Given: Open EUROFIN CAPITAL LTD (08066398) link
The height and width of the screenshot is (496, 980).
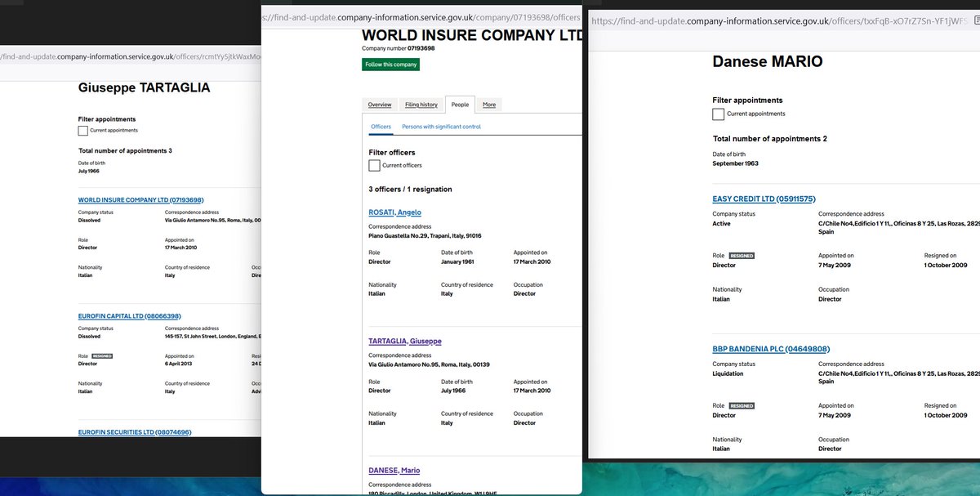Looking at the screenshot, I should click(129, 316).
